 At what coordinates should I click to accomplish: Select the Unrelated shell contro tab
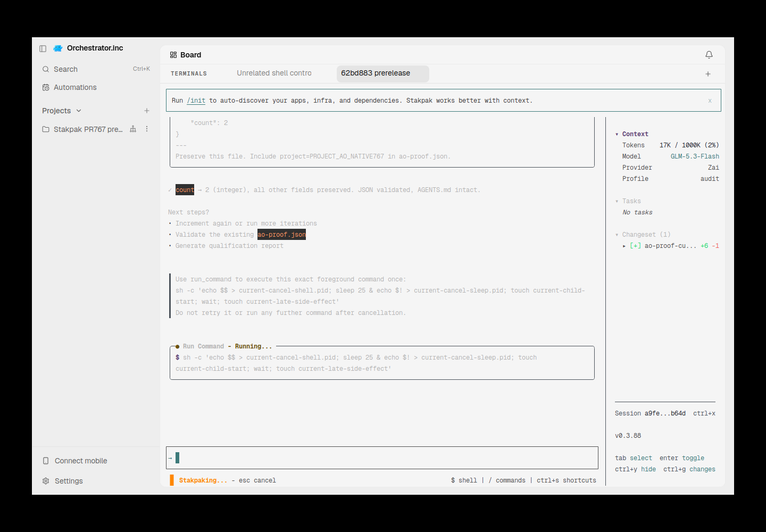coord(274,73)
